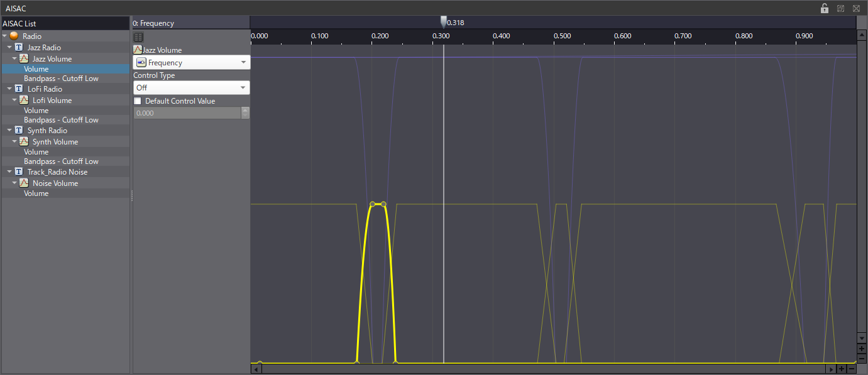Select the curve point at the left base of the yellow peak
This screenshot has height=375, width=868.
(x=357, y=362)
